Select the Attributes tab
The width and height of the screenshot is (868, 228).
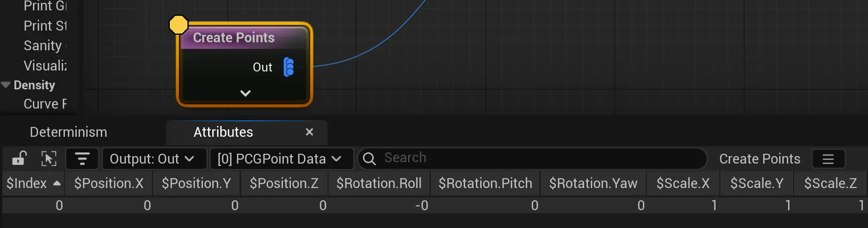(223, 132)
